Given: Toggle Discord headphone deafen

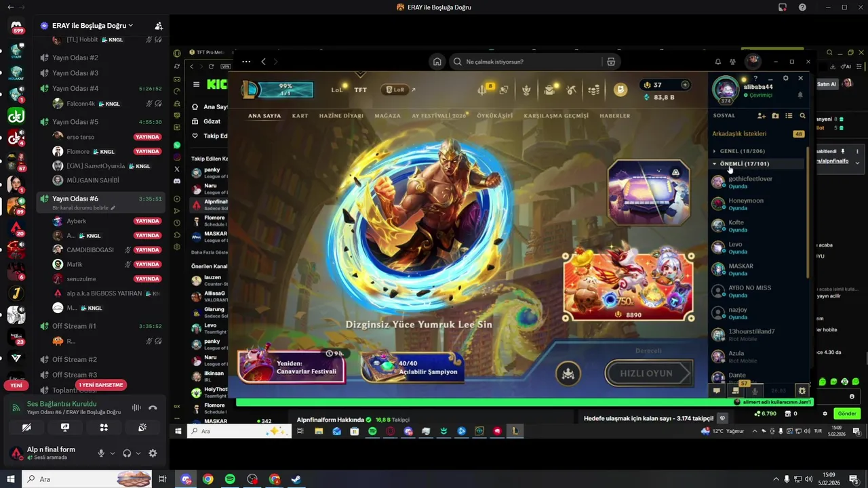Looking at the screenshot, I should pos(127,453).
